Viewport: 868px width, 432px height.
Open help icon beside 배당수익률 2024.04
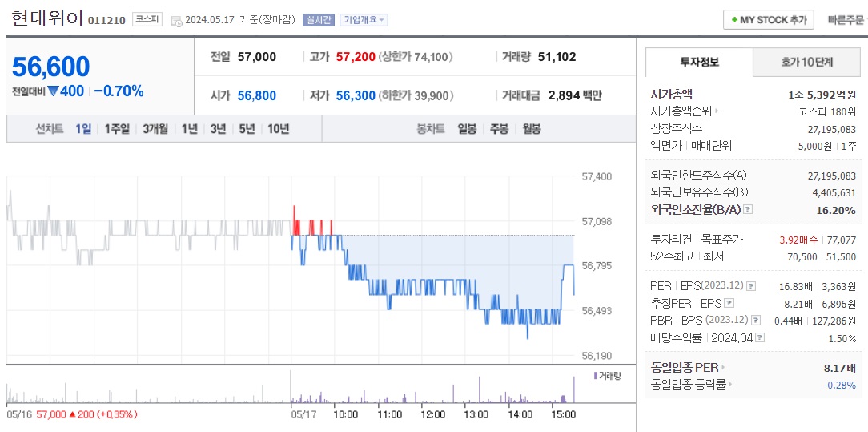tap(760, 337)
